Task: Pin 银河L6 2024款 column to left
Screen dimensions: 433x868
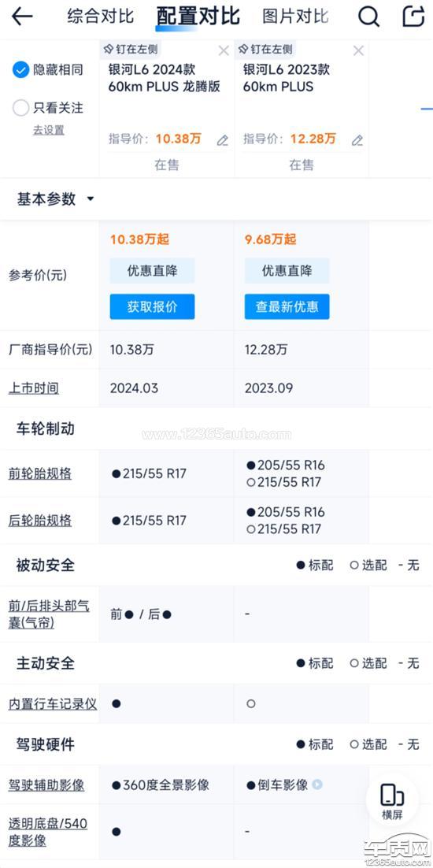Action: click(x=128, y=50)
